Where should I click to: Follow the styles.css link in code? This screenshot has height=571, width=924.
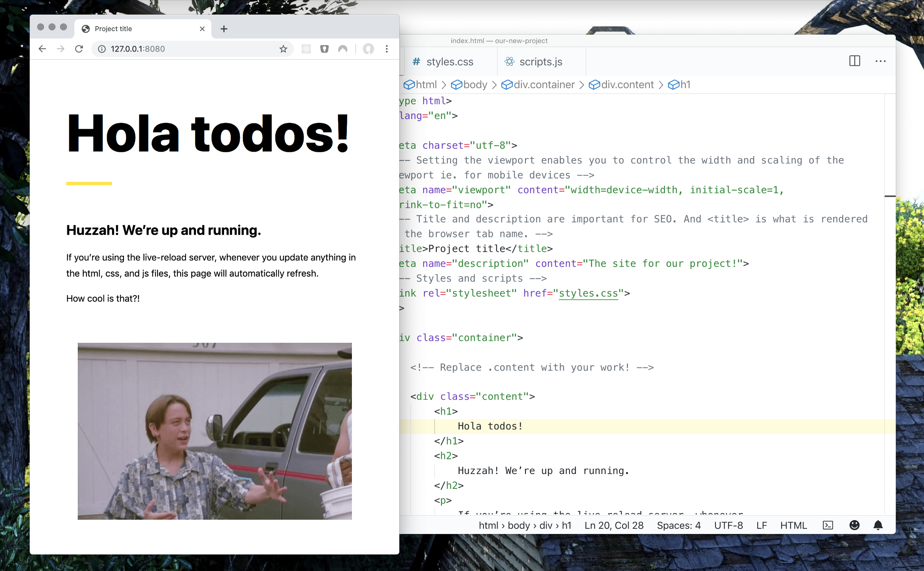[x=588, y=293]
